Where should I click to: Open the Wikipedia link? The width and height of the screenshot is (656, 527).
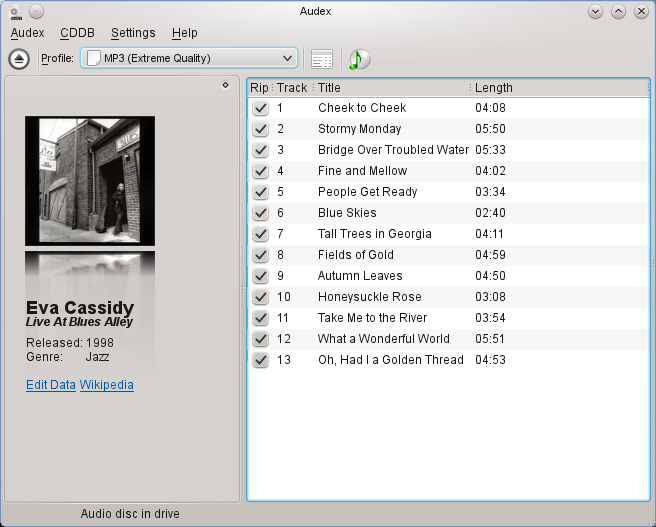pyautogui.click(x=107, y=385)
